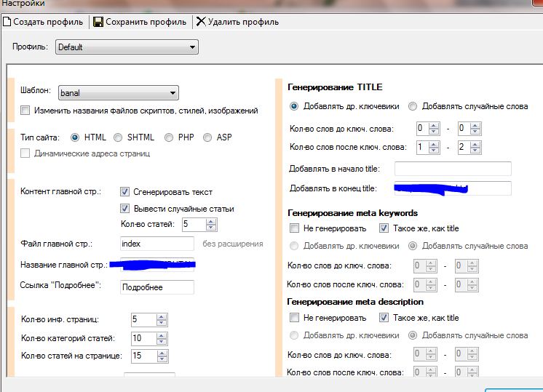
Task: Increase Кол-во статей spinner up arrow
Action: (211, 221)
